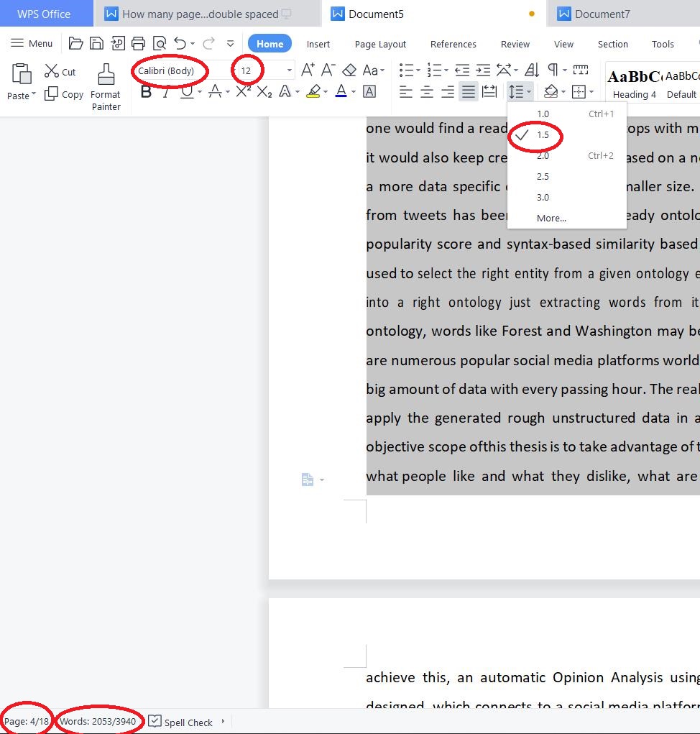The image size is (700, 734).
Task: Apply superscript formatting
Action: coord(243,92)
